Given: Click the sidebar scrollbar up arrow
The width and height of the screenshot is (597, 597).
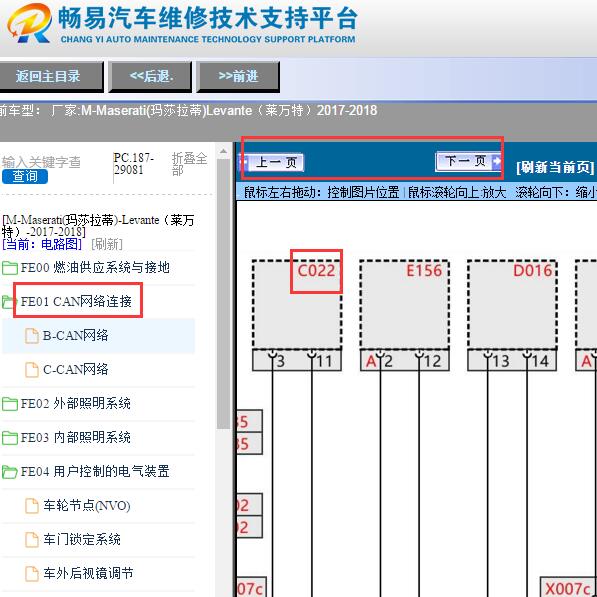Looking at the screenshot, I should click(223, 152).
